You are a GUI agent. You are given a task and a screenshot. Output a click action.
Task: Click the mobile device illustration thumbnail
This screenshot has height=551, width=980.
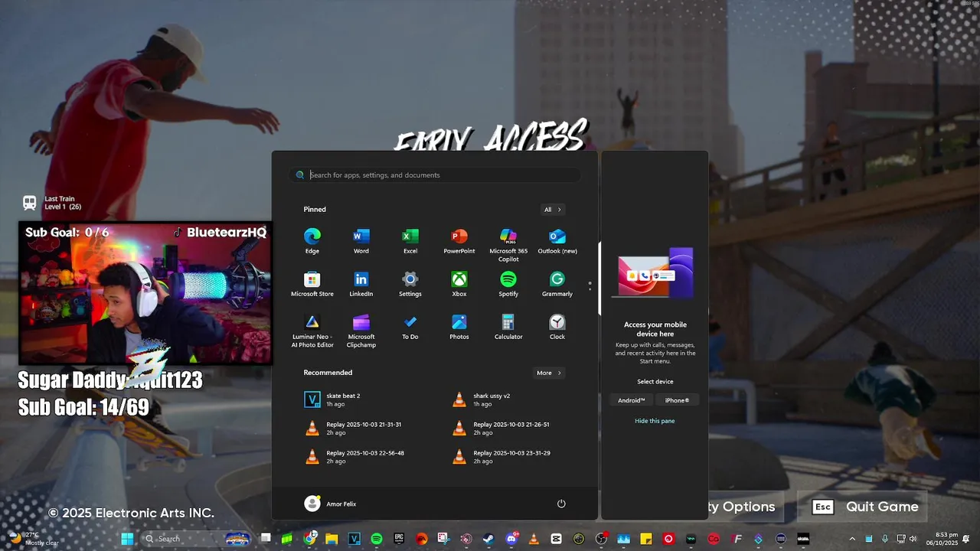(x=655, y=272)
